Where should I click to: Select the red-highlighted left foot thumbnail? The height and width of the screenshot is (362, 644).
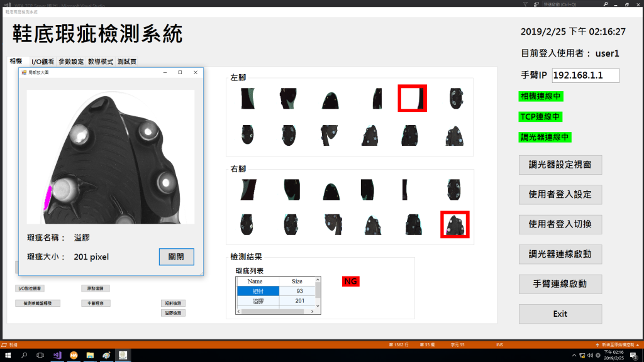pos(413,99)
